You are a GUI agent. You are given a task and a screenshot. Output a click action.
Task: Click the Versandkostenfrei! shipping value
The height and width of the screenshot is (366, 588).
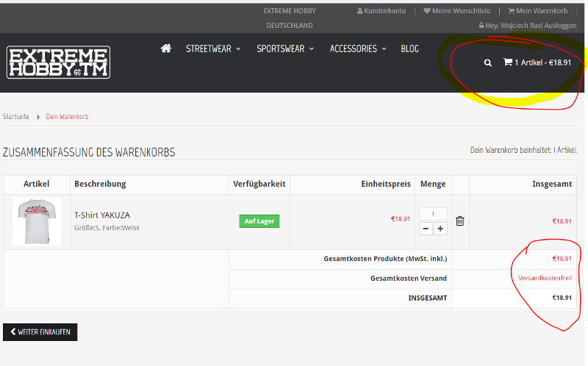[545, 279]
